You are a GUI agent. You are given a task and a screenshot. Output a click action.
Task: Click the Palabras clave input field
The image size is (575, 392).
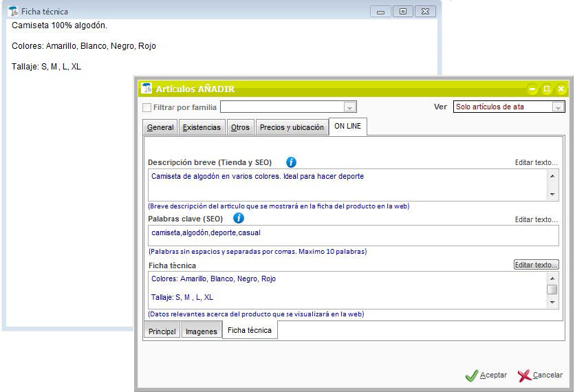[x=353, y=235]
